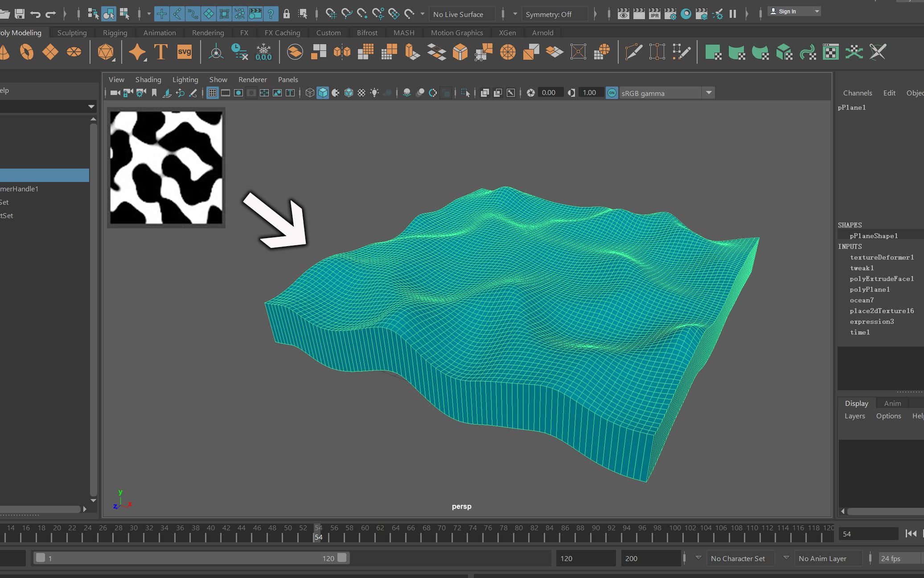The image size is (924, 578).
Task: Toggle textured display using the checkered viewport icon
Action: click(x=361, y=93)
